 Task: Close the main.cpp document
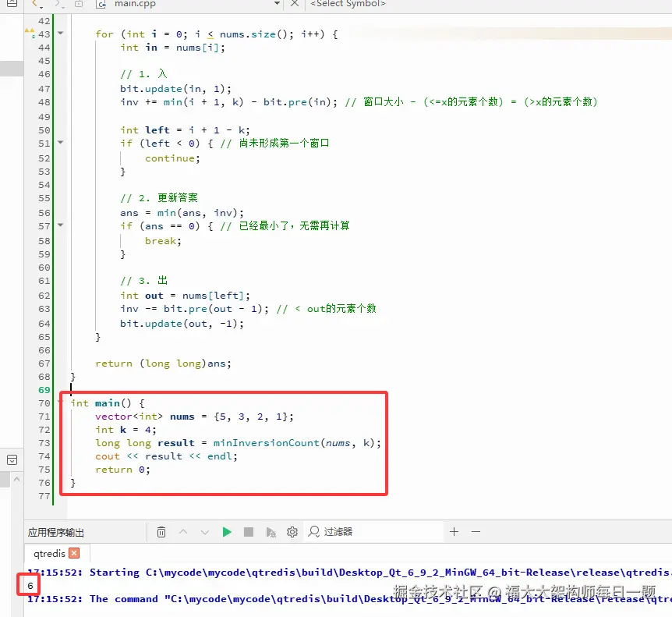tap(295, 4)
